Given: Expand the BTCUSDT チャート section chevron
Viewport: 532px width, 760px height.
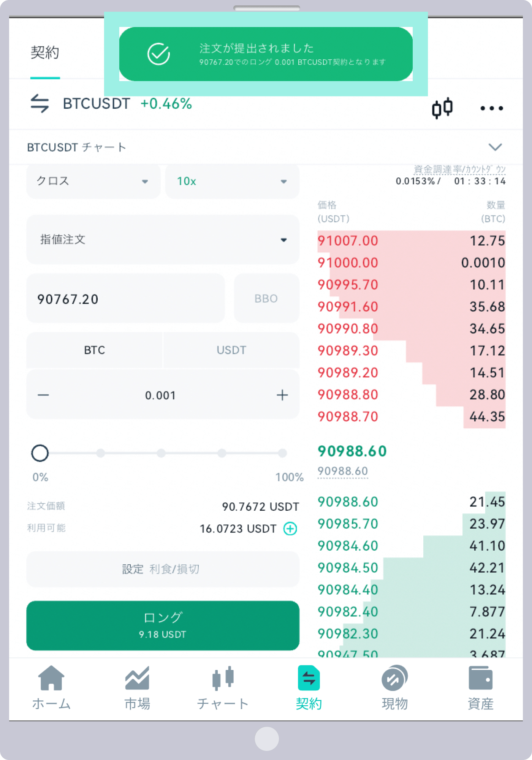Looking at the screenshot, I should (495, 147).
